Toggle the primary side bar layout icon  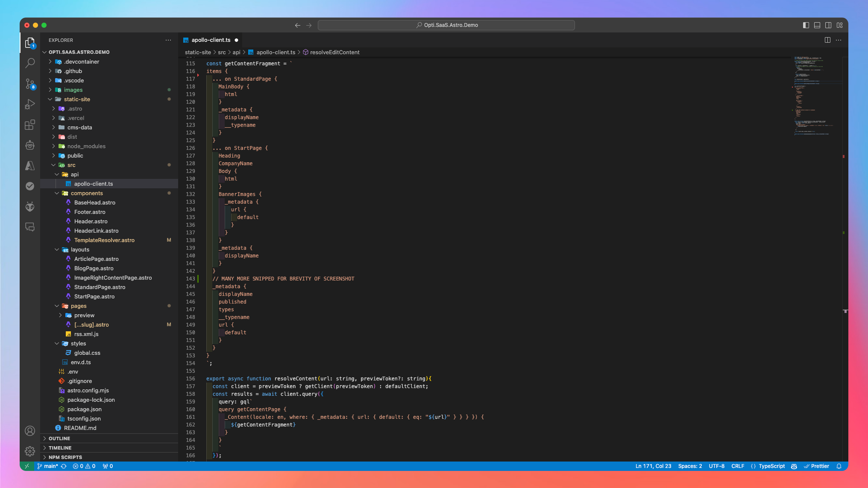806,25
